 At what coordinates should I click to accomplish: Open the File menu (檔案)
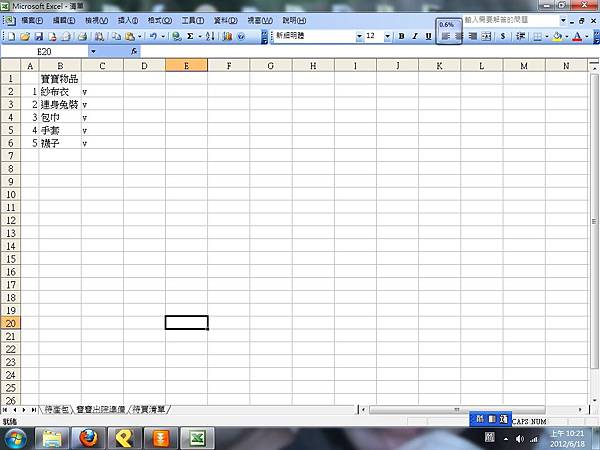[x=32, y=20]
